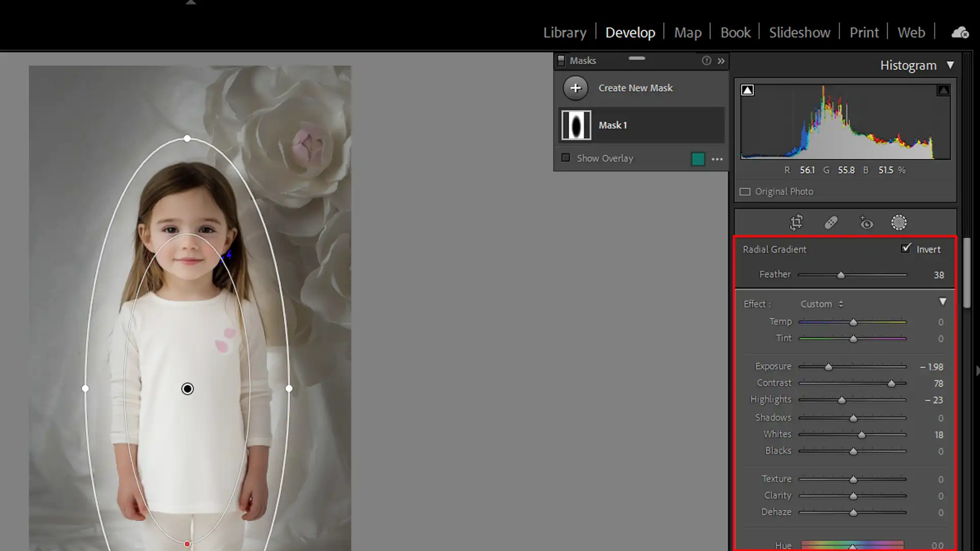Open the Effect Custom preset dropdown
The width and height of the screenshot is (980, 551).
[x=822, y=304]
